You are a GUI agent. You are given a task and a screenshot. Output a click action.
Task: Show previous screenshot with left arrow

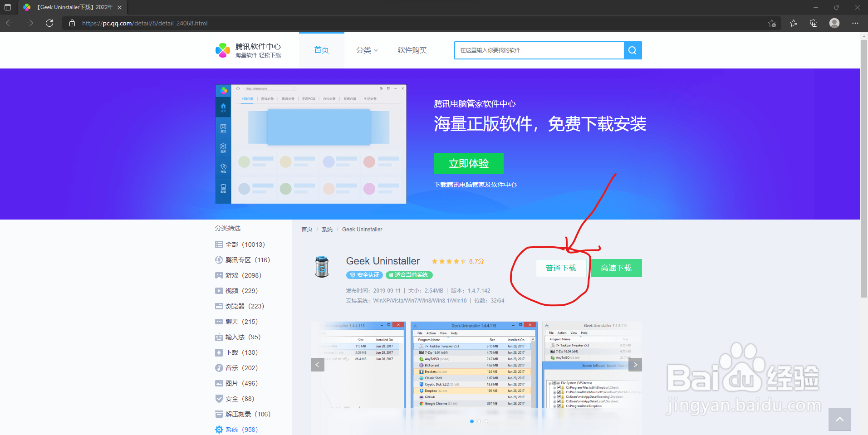(318, 365)
